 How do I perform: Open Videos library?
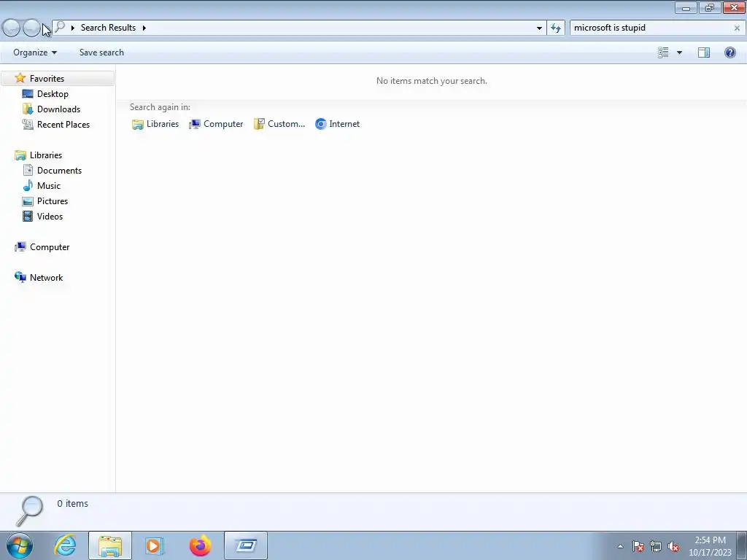50,216
